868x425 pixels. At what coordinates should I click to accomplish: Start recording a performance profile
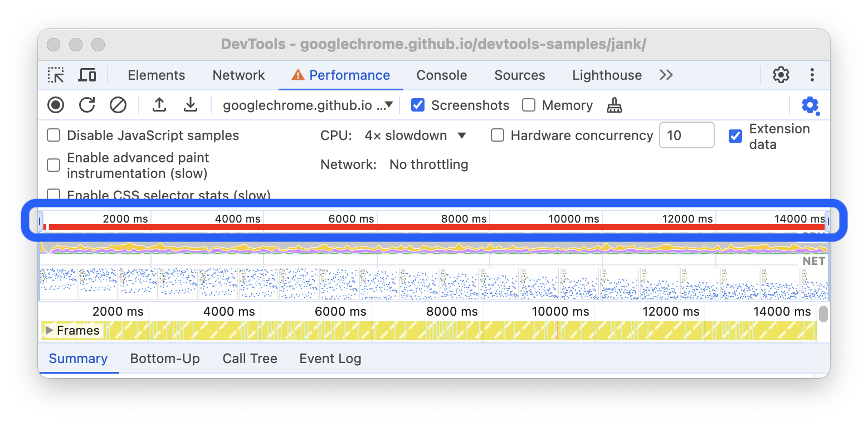(55, 105)
